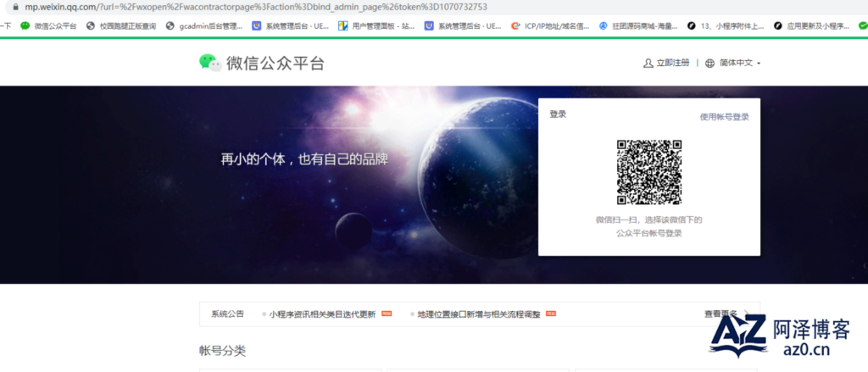Click the 立即注册 register link

click(672, 63)
